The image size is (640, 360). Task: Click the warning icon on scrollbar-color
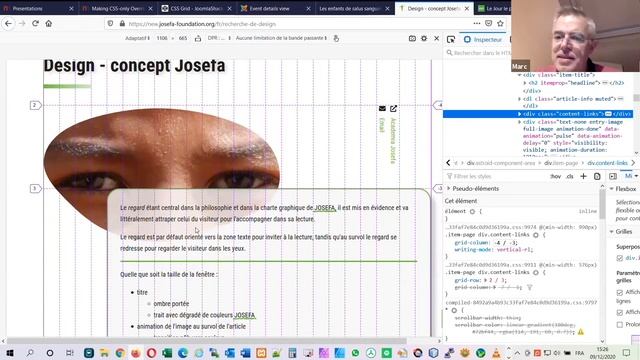580,332
